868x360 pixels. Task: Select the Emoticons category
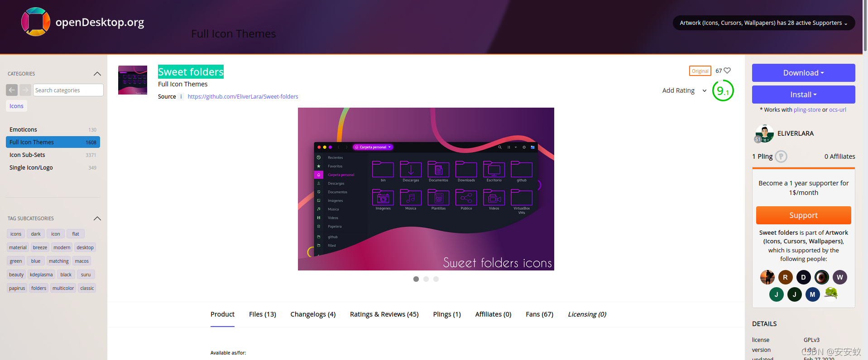pos(53,129)
